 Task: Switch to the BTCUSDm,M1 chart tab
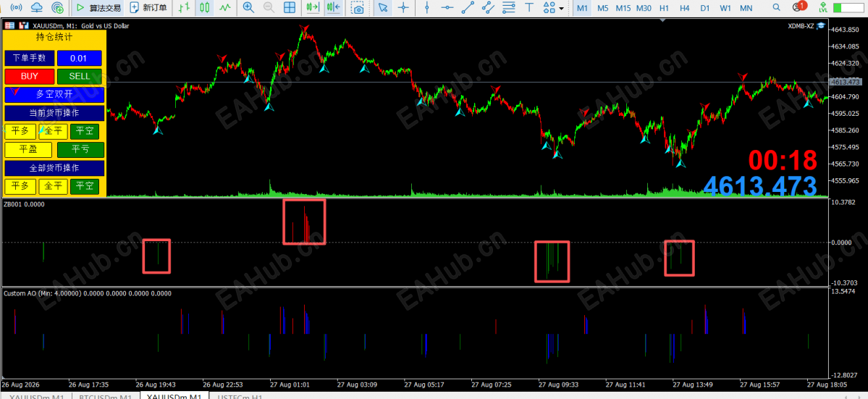[105, 396]
